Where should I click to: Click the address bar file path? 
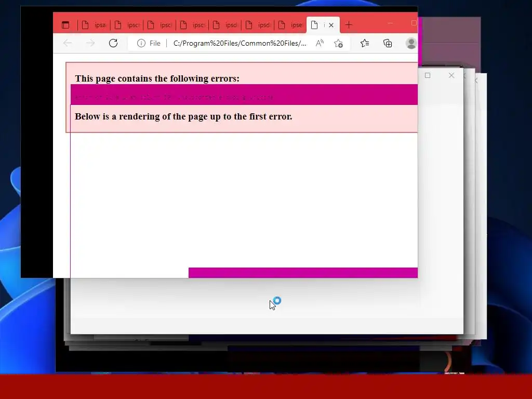point(240,43)
